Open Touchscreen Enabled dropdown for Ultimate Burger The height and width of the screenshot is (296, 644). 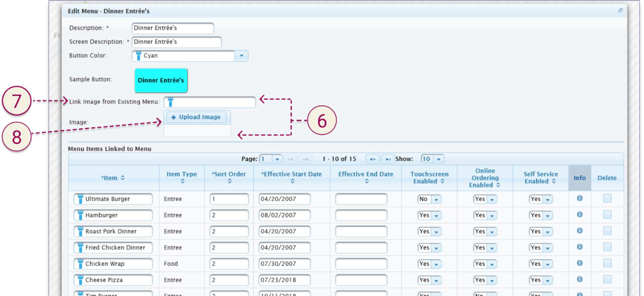point(436,200)
